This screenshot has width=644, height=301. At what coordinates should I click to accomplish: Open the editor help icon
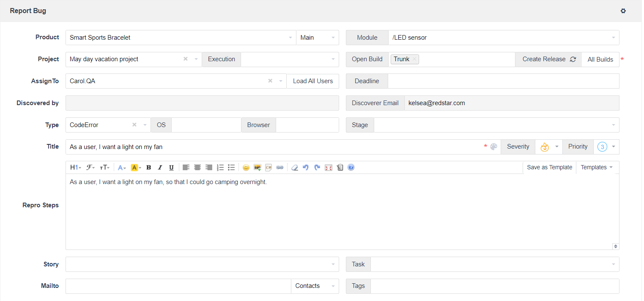pyautogui.click(x=351, y=168)
